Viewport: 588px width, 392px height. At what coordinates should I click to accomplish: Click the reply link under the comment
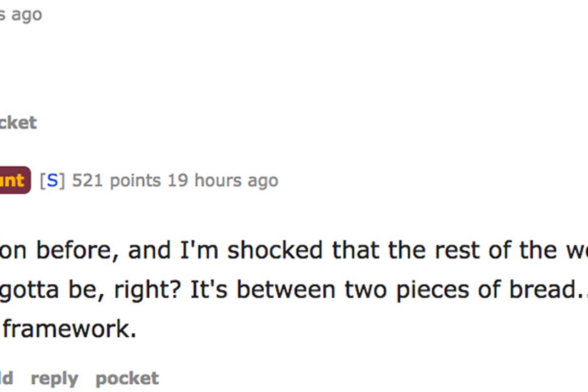[54, 378]
